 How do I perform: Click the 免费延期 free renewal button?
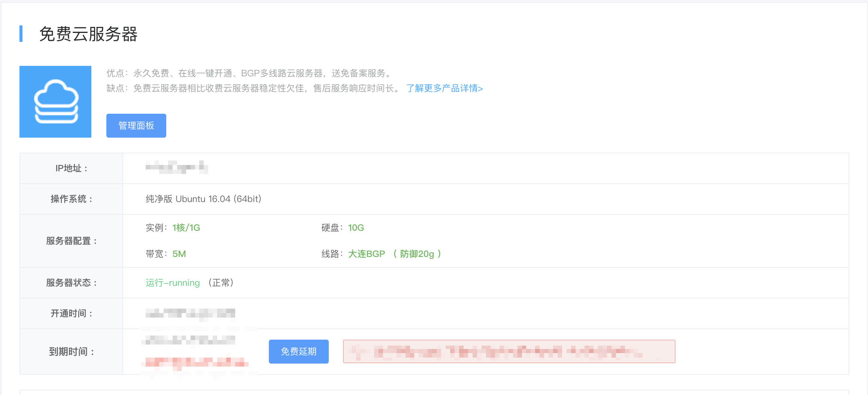point(299,352)
